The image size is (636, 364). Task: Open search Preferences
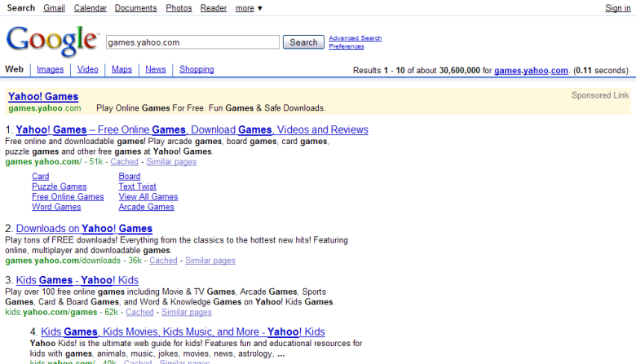347,46
